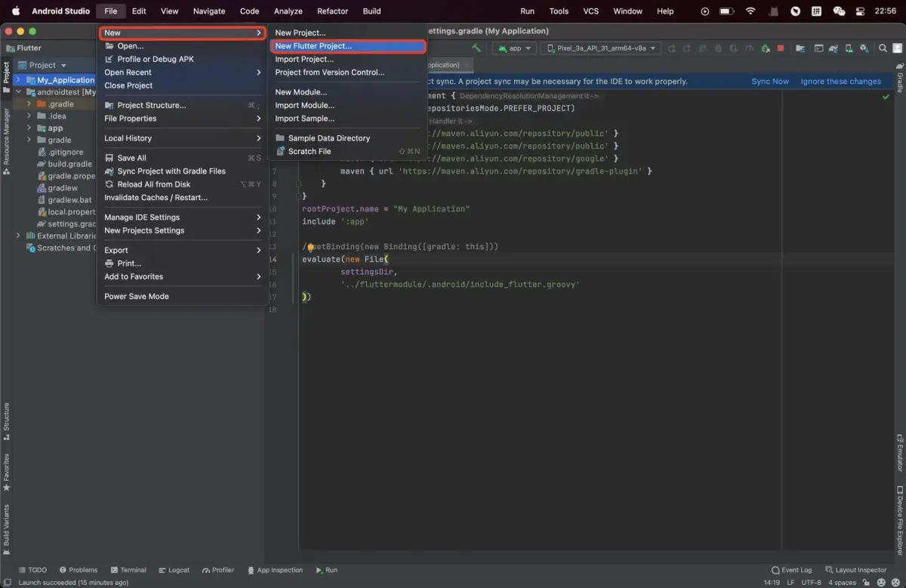Open the Favorites tool window
This screenshot has width=906, height=588.
(x=6, y=472)
